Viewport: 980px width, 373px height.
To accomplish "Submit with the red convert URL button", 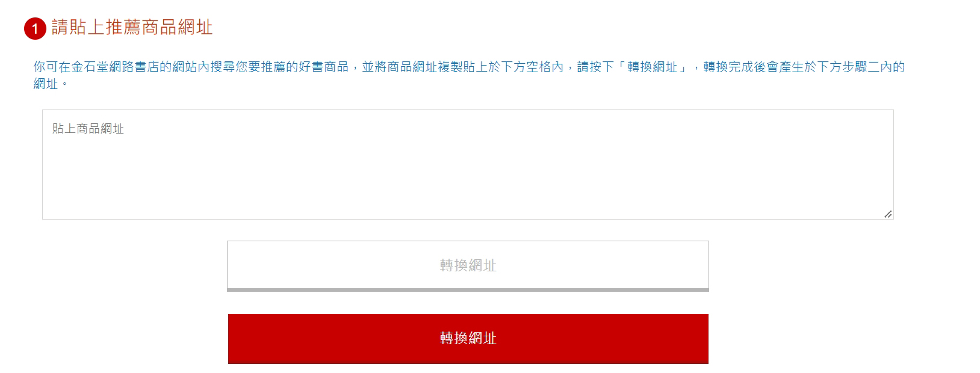I will tap(468, 339).
